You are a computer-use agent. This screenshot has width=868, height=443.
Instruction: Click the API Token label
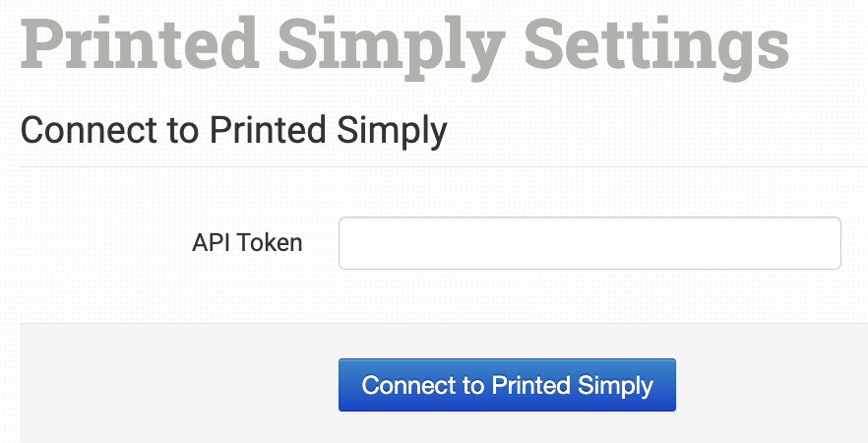coord(247,242)
